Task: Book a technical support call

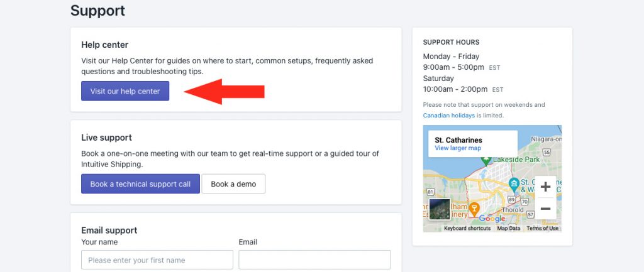Action: coord(140,184)
